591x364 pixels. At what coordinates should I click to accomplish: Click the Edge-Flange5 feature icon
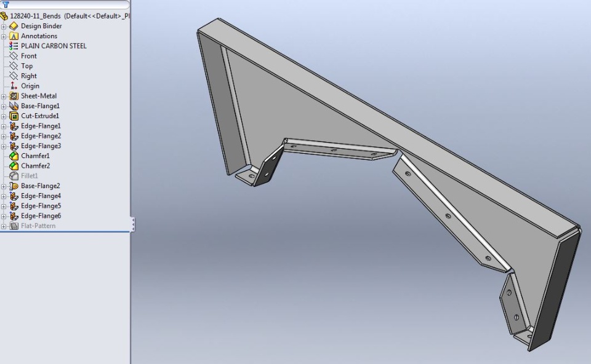[x=14, y=206]
